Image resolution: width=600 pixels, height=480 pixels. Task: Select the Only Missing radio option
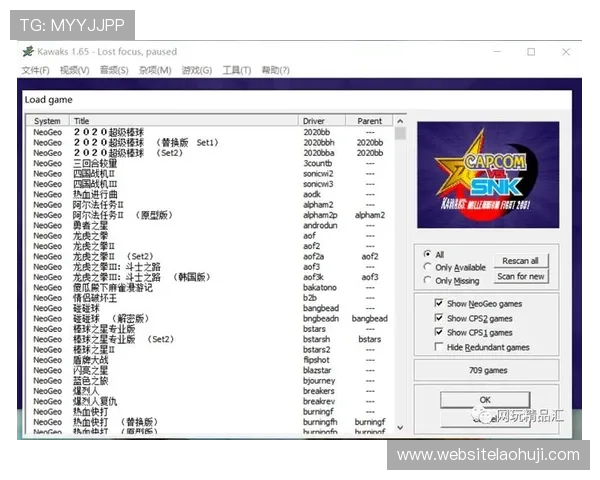[x=427, y=281]
